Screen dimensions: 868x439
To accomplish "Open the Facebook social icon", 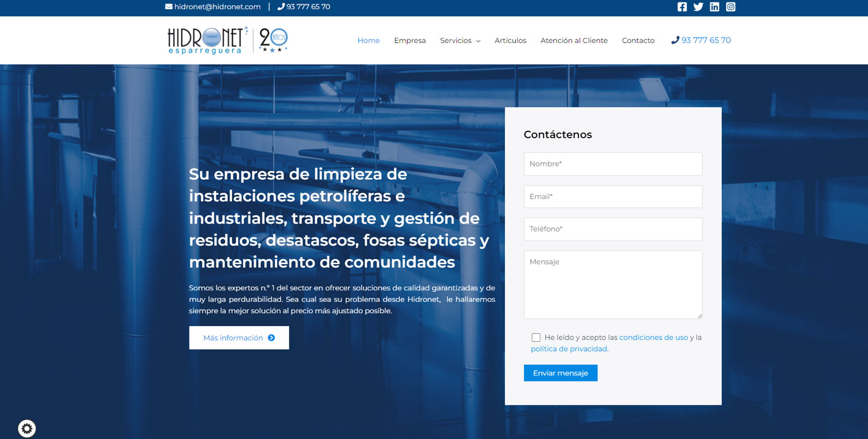I will [x=682, y=7].
